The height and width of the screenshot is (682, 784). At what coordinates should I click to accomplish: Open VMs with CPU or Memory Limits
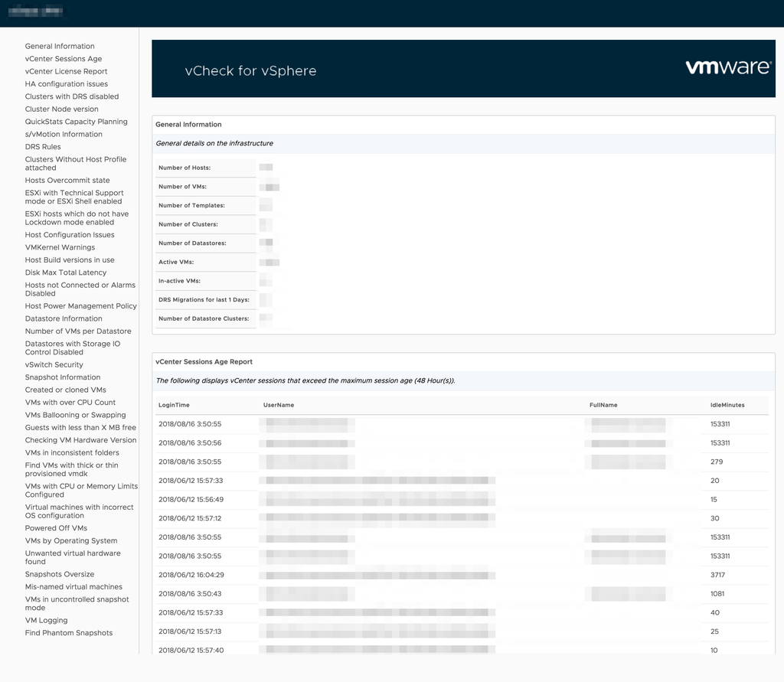pyautogui.click(x=81, y=490)
